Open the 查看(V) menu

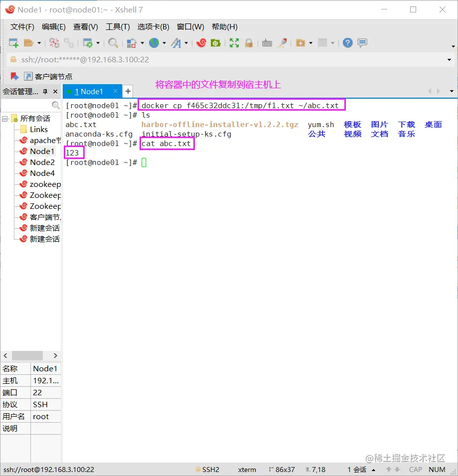[86, 27]
